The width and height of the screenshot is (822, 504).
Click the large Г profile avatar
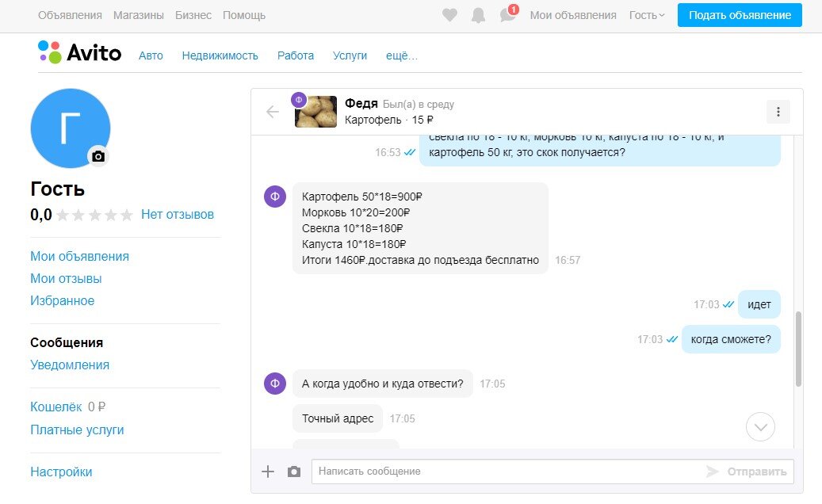click(71, 128)
